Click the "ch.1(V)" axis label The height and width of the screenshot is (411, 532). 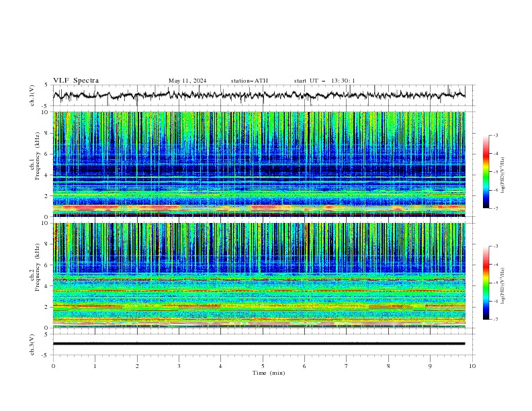(32, 95)
